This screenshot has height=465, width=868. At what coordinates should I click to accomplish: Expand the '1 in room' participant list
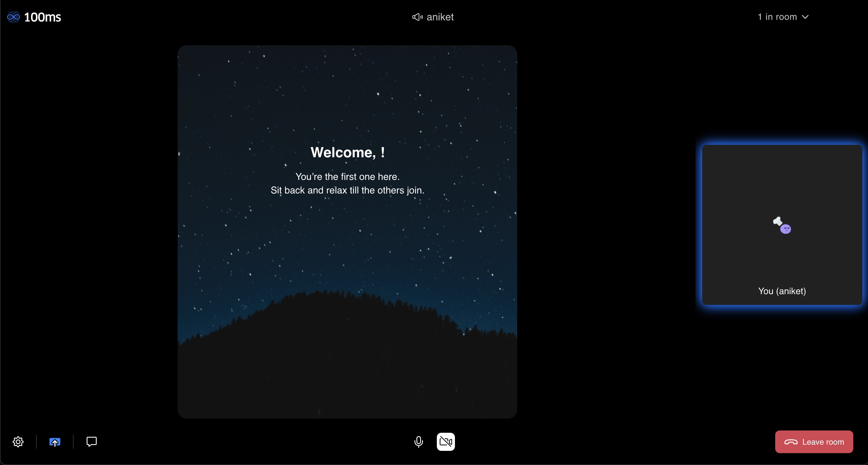777,17
